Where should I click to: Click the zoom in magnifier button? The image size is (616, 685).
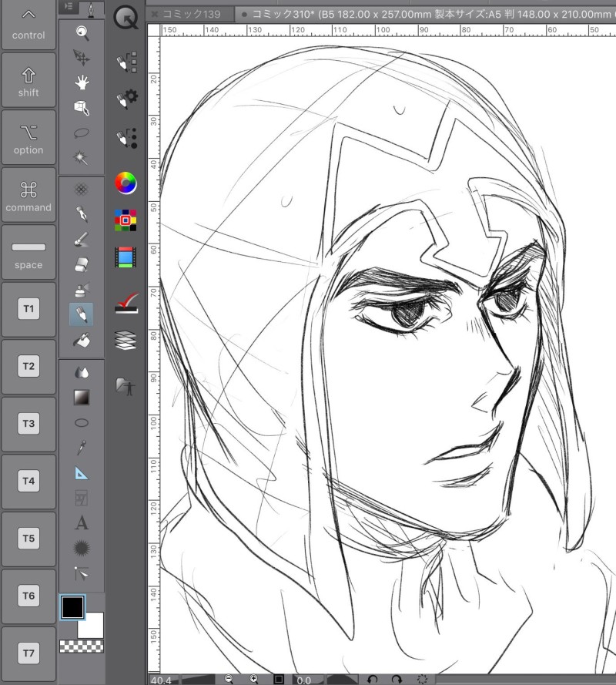pos(254,679)
